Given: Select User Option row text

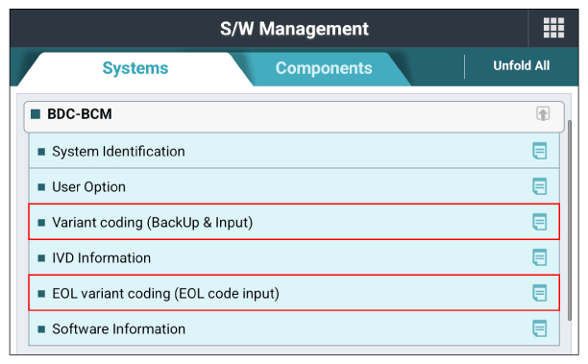Looking at the screenshot, I should (89, 186).
